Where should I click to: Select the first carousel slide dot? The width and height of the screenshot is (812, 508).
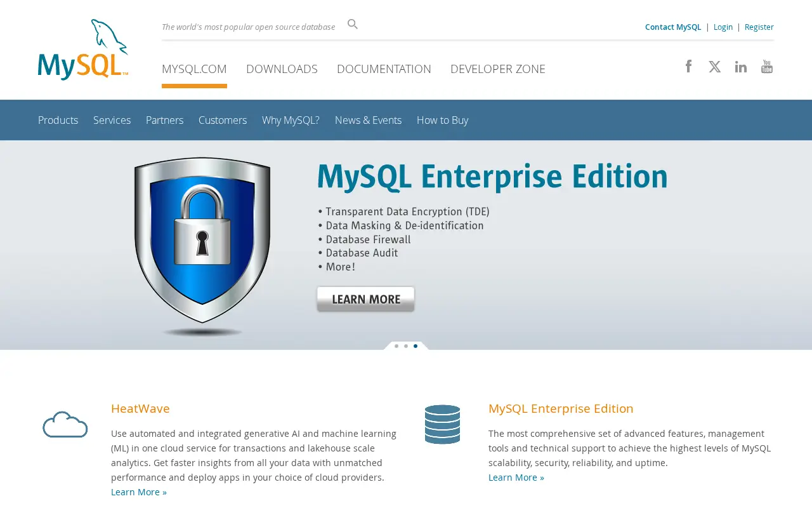point(396,346)
